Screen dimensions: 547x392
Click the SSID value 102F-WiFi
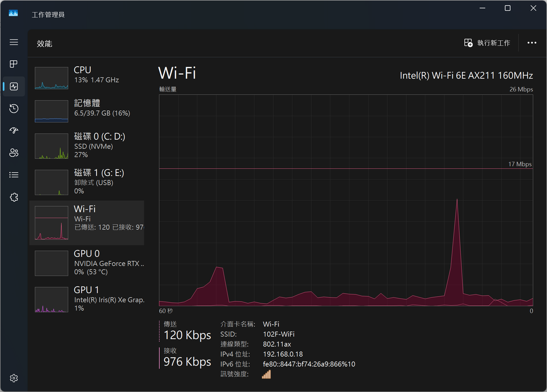point(279,334)
